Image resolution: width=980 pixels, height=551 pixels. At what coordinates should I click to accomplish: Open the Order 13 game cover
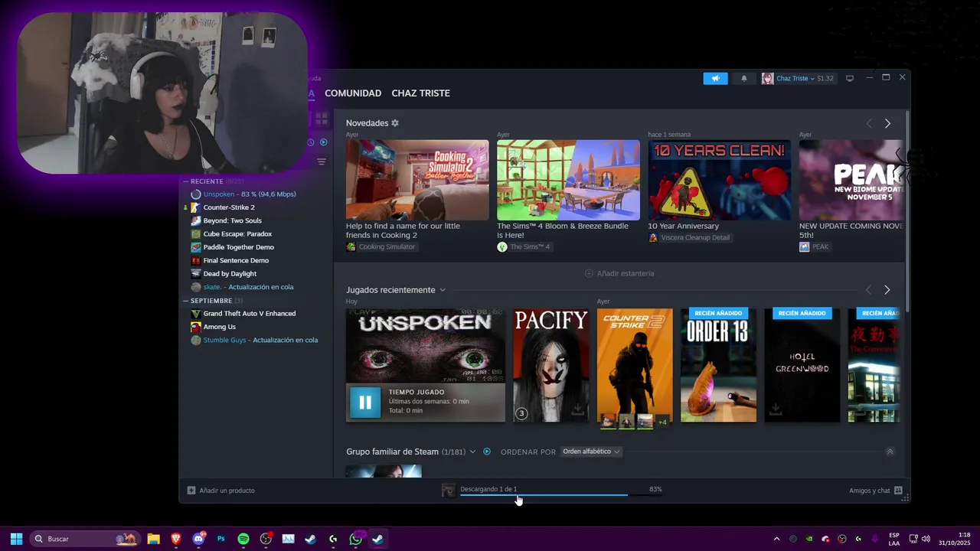pos(718,365)
